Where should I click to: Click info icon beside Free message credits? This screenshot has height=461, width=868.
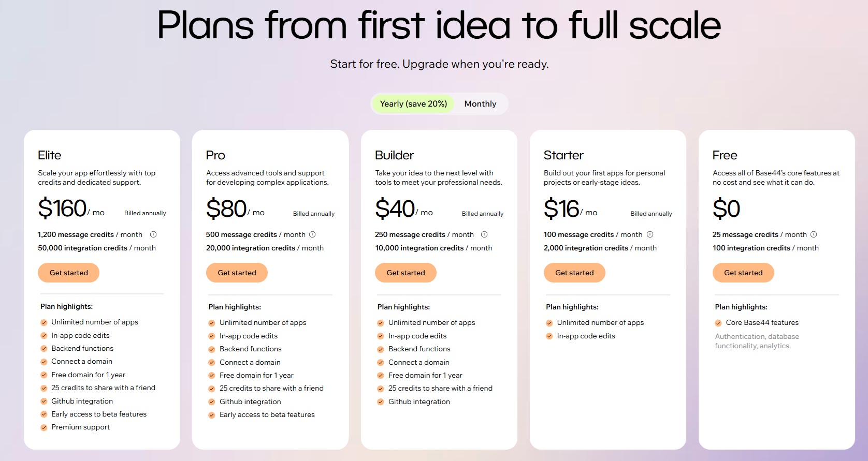(x=814, y=234)
